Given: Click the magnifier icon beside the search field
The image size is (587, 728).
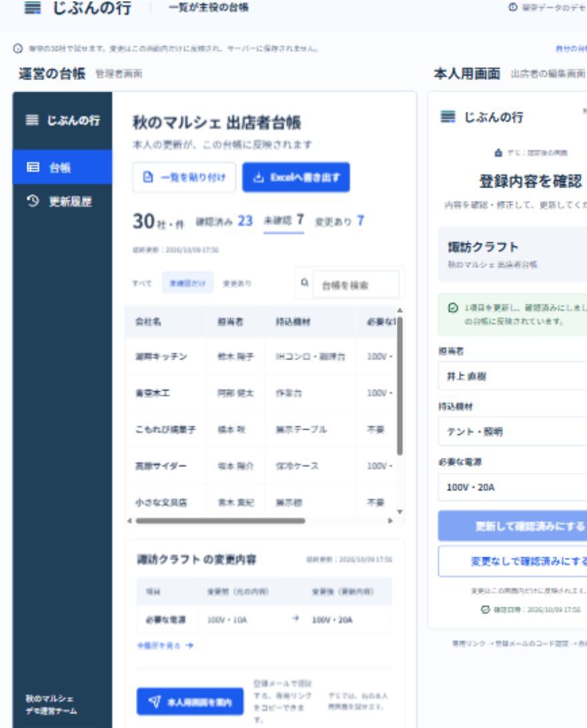Looking at the screenshot, I should pos(304,282).
